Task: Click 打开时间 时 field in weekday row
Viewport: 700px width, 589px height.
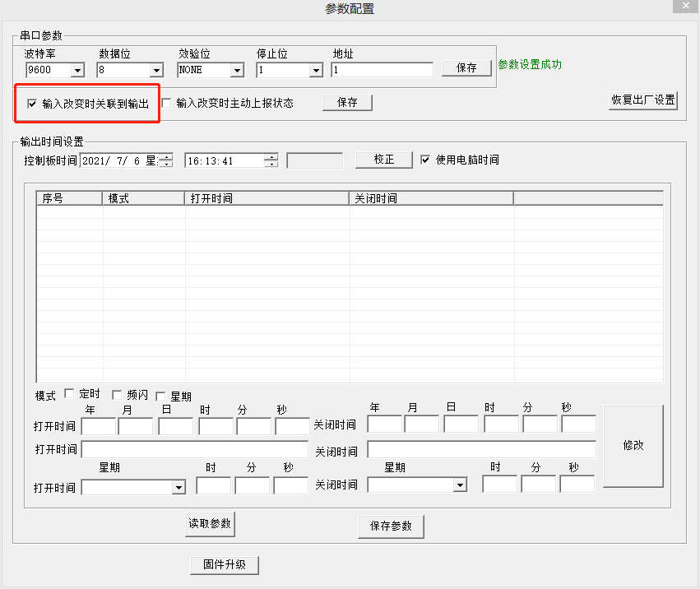Action: coord(213,485)
